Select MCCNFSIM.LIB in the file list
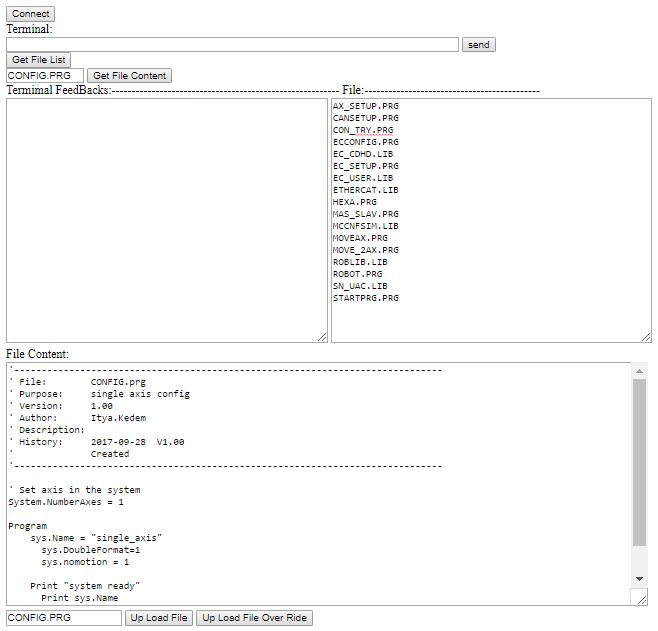Screen dimensions: 658x631 (366, 226)
